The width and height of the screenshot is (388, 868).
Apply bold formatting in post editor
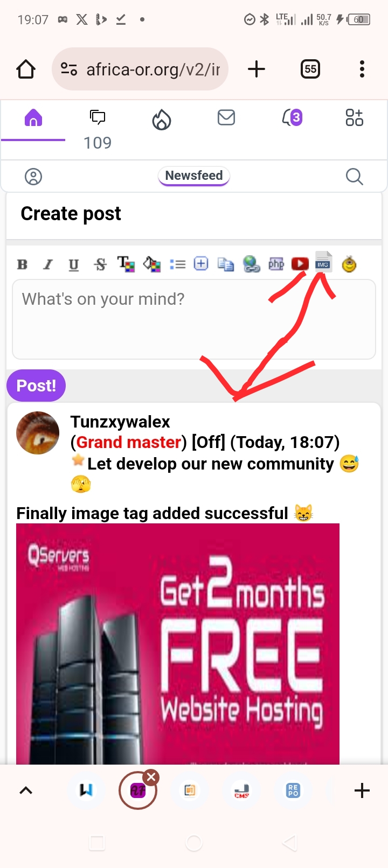pyautogui.click(x=22, y=264)
